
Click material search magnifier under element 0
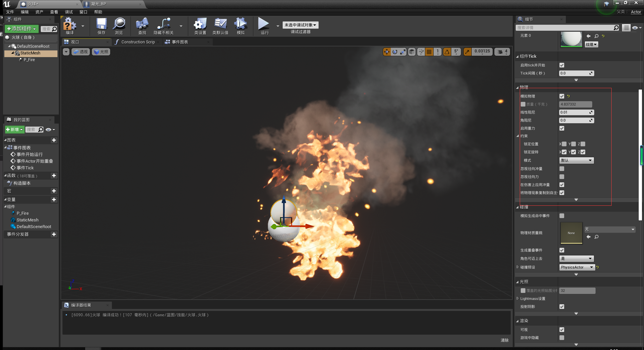coord(597,36)
